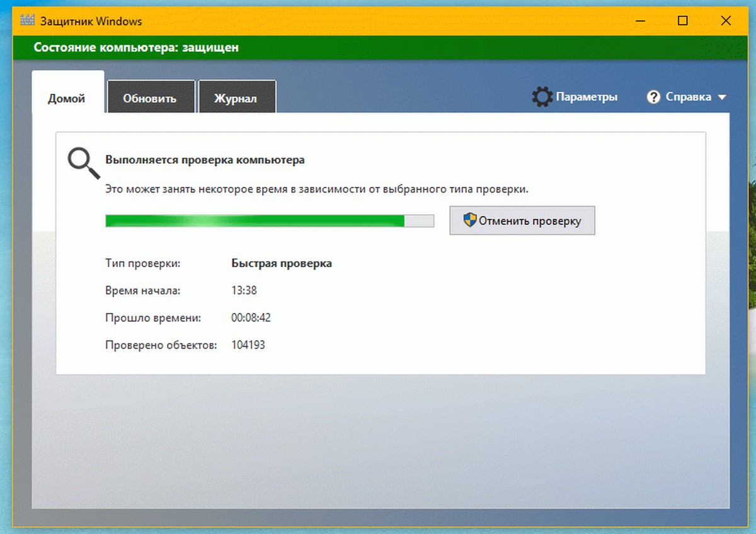Close the Защитник Windows window

[727, 21]
